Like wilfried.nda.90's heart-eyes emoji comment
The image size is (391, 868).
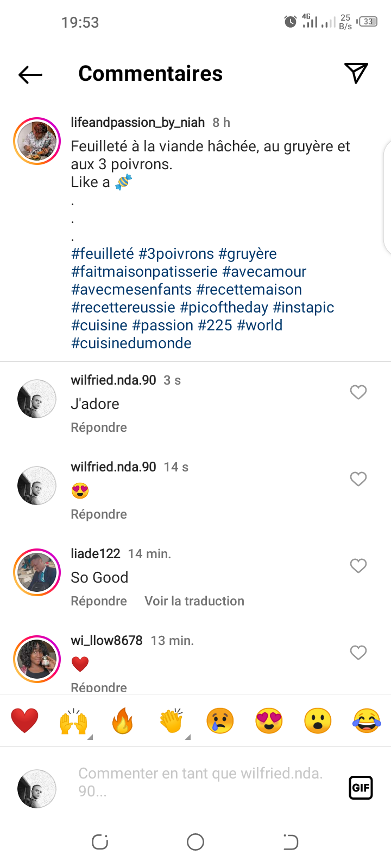point(358,479)
